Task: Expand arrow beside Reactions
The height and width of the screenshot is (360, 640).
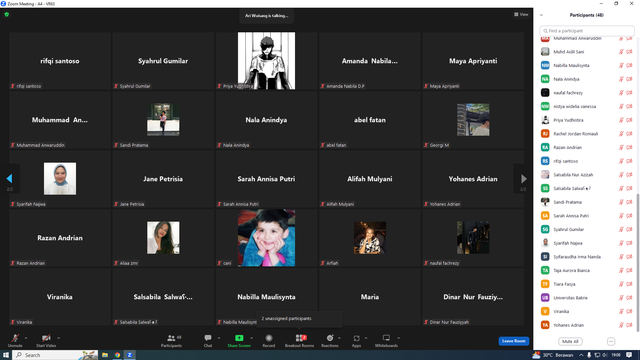Action: pos(339,338)
